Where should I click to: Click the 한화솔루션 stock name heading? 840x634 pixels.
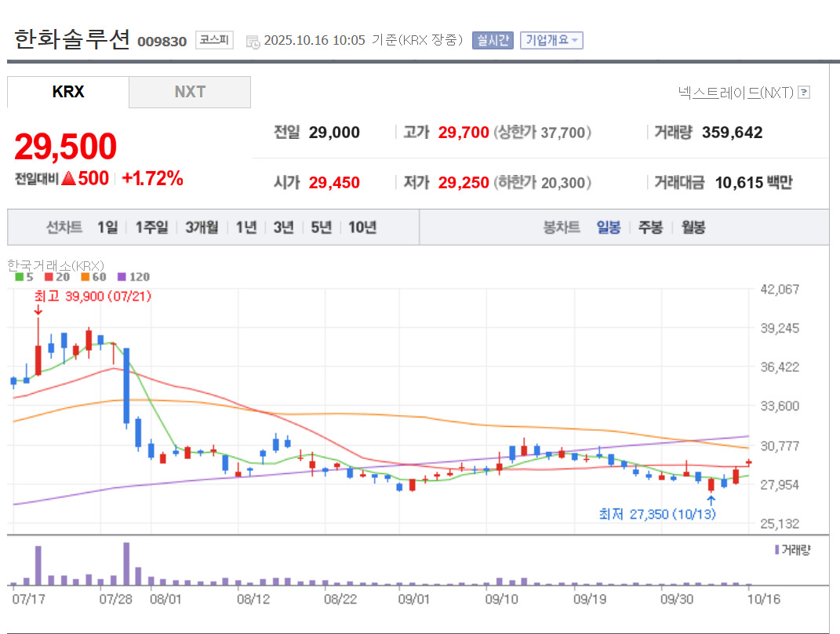point(72,39)
